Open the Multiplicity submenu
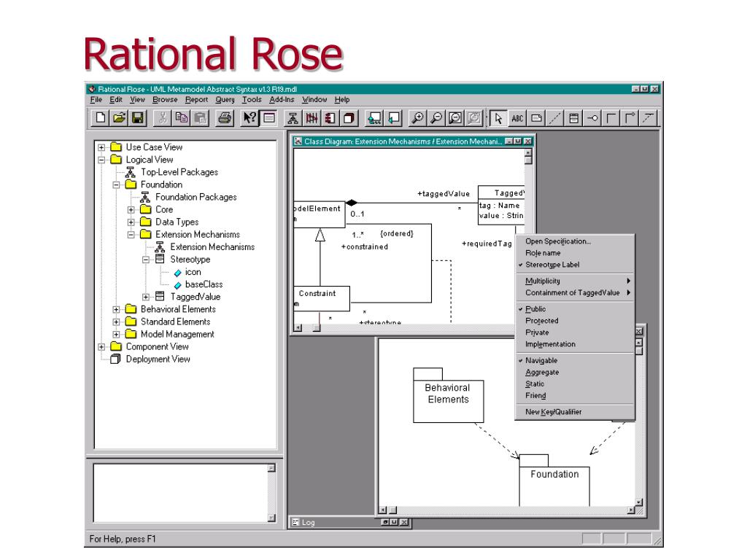The width and height of the screenshot is (747, 560). (x=576, y=281)
